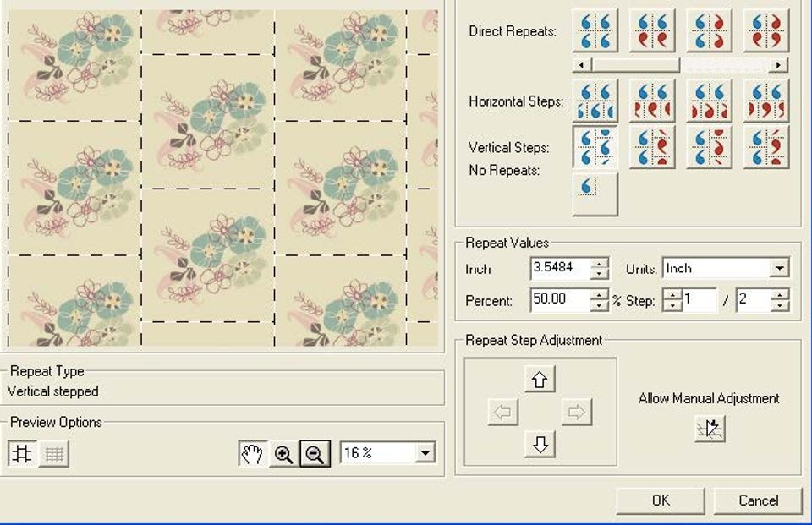
Task: Choose third Horizontal Steps pattern icon
Action: pyautogui.click(x=709, y=101)
